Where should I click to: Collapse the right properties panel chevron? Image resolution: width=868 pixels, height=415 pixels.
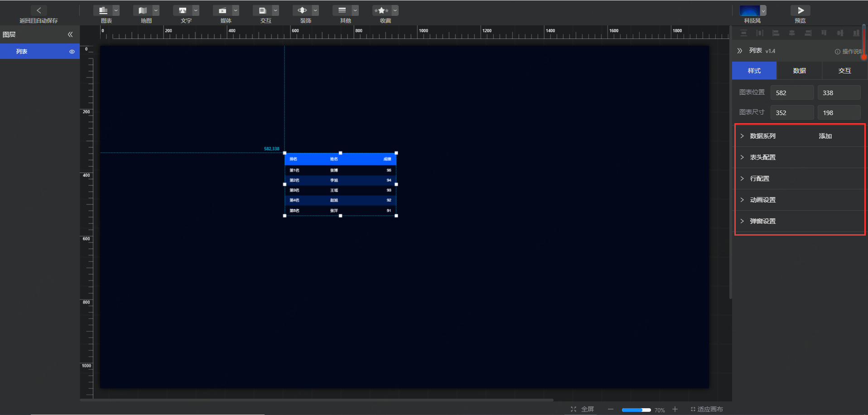740,51
